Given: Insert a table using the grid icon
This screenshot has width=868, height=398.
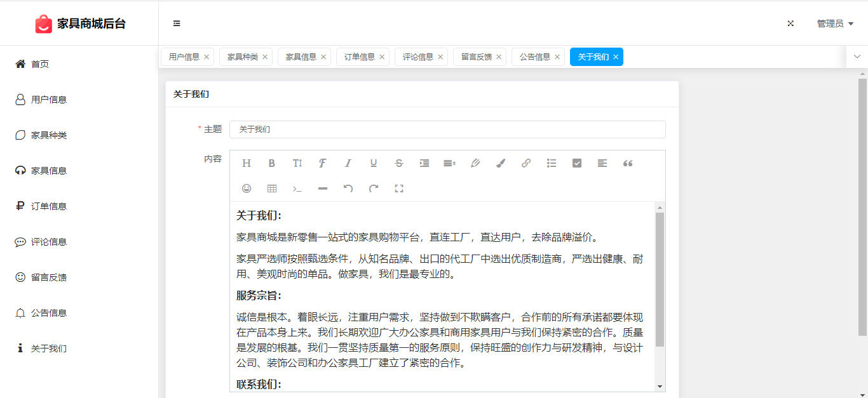Looking at the screenshot, I should coord(272,189).
